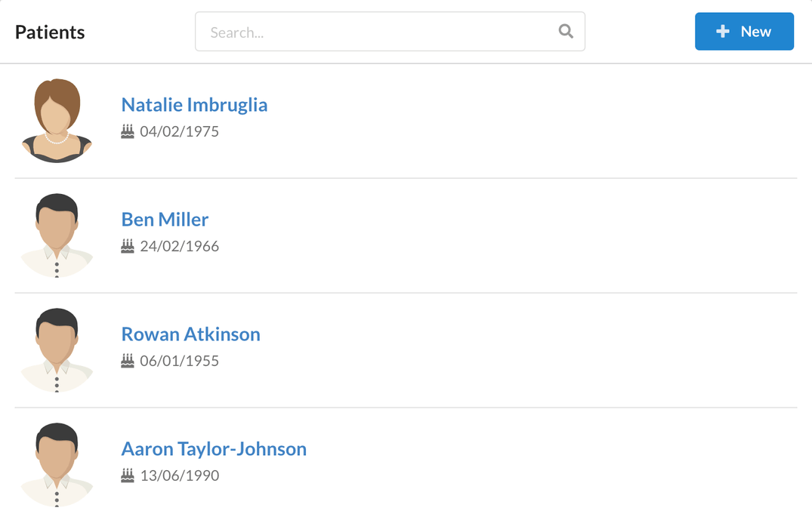Viewport: 812px width, 520px height.
Task: Open Rowan Atkinson's patient record
Action: click(190, 334)
